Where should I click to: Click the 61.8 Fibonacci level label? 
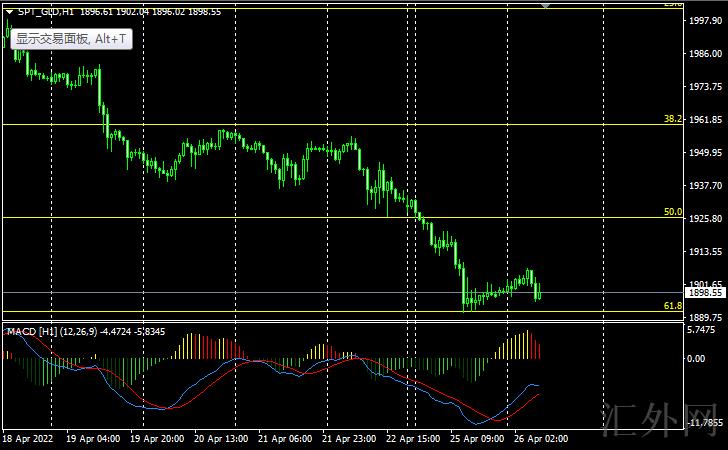pyautogui.click(x=672, y=305)
